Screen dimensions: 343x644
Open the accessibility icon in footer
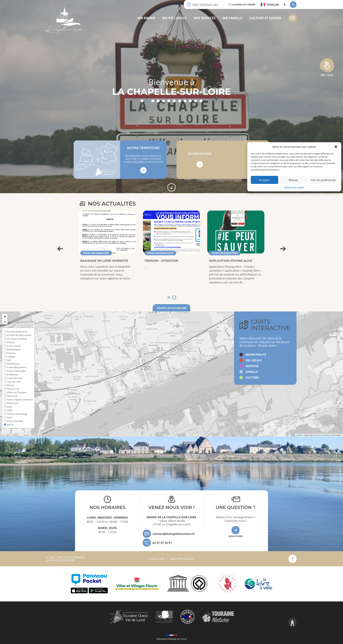(292, 622)
